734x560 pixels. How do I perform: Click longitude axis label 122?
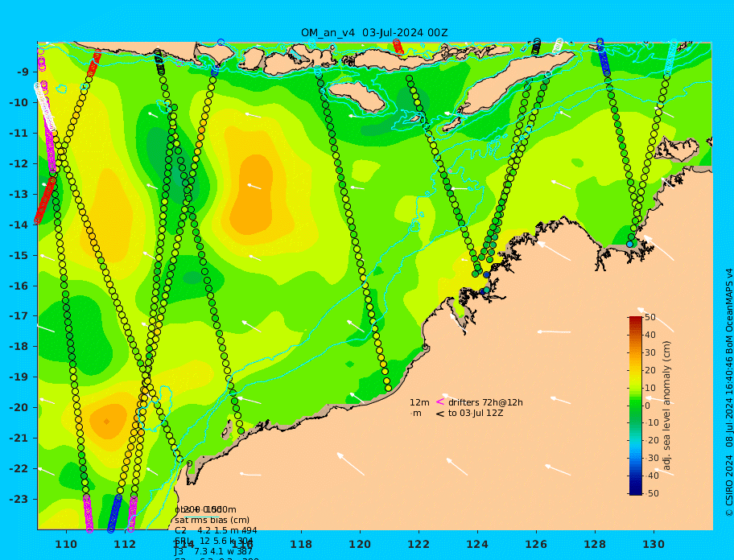pyautogui.click(x=419, y=544)
